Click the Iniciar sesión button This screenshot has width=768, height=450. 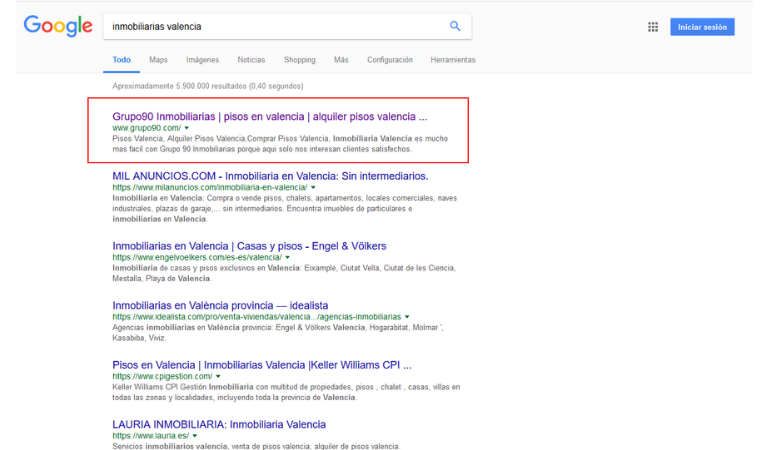(x=702, y=27)
